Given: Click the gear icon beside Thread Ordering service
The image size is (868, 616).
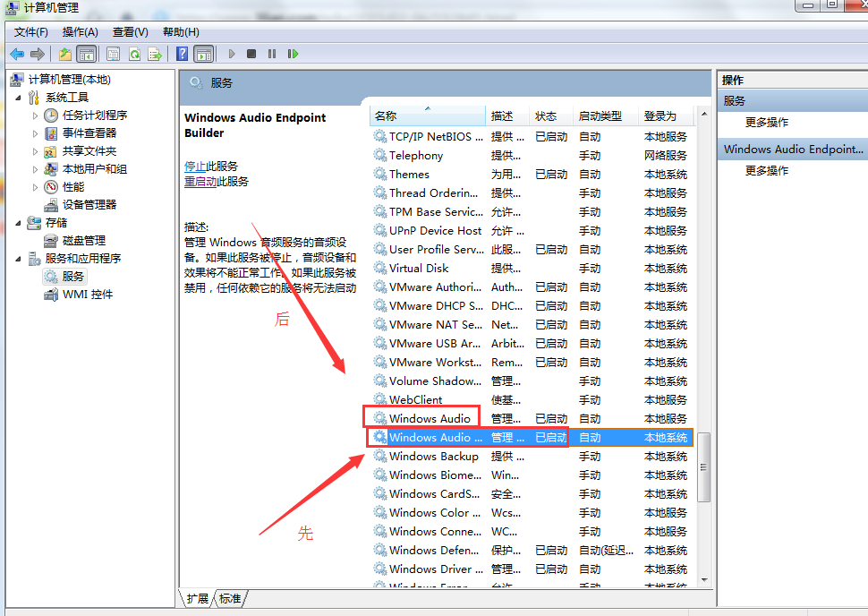Looking at the screenshot, I should (379, 192).
